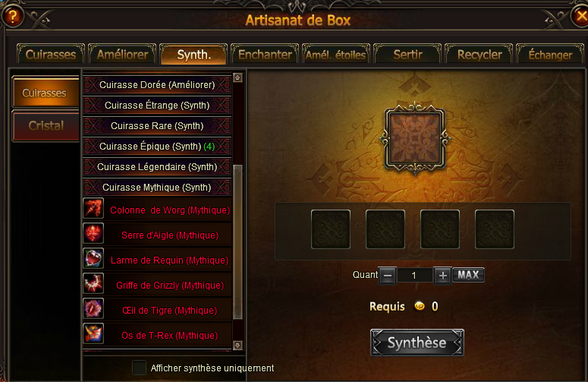Select Serre d'Aigle item icon
Image resolution: width=588 pixels, height=382 pixels.
(93, 233)
